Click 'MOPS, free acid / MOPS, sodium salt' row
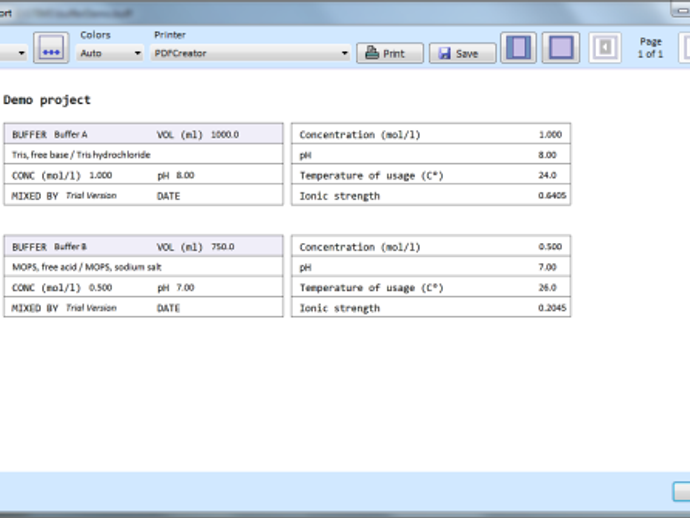 point(143,267)
